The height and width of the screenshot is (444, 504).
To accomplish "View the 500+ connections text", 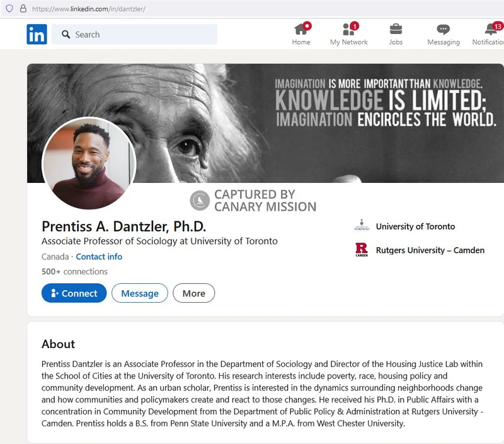I will 74,272.
